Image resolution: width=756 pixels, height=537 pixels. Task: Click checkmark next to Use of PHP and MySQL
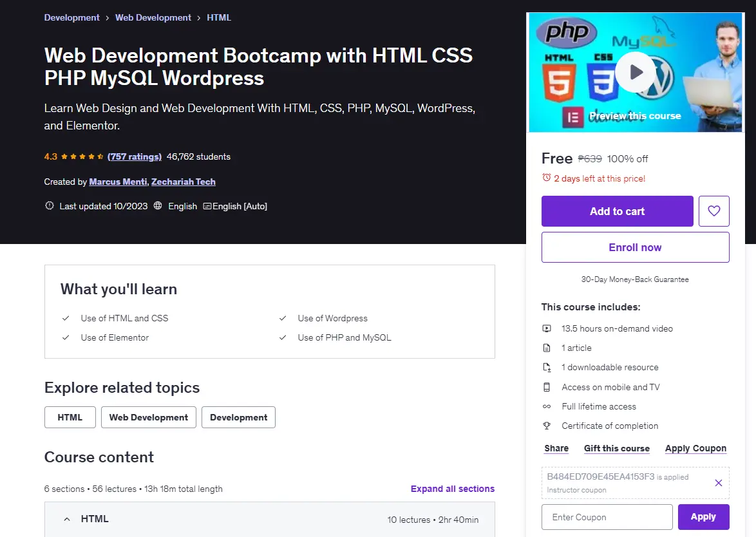click(283, 337)
